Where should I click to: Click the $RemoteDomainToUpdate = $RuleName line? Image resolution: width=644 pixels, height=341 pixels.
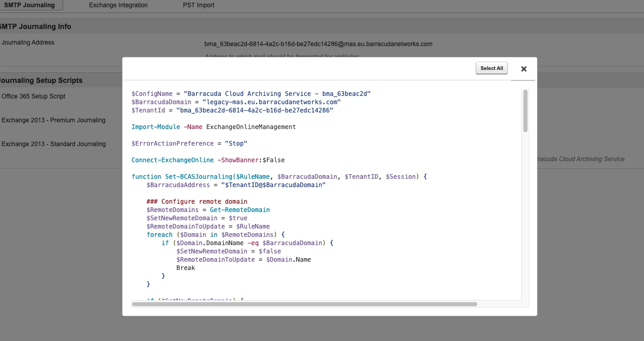click(x=208, y=226)
